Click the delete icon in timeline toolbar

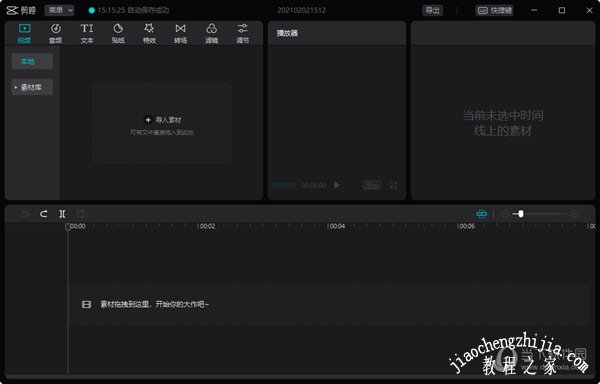tap(81, 214)
